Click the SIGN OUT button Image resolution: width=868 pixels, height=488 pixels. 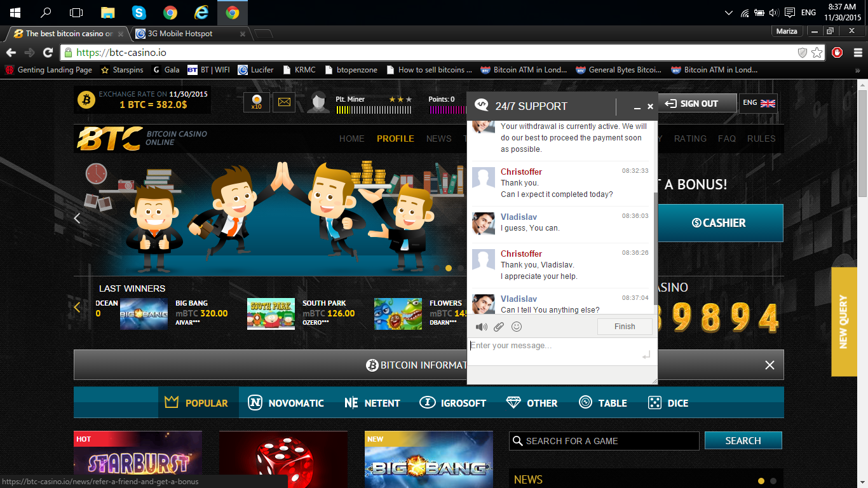point(697,103)
